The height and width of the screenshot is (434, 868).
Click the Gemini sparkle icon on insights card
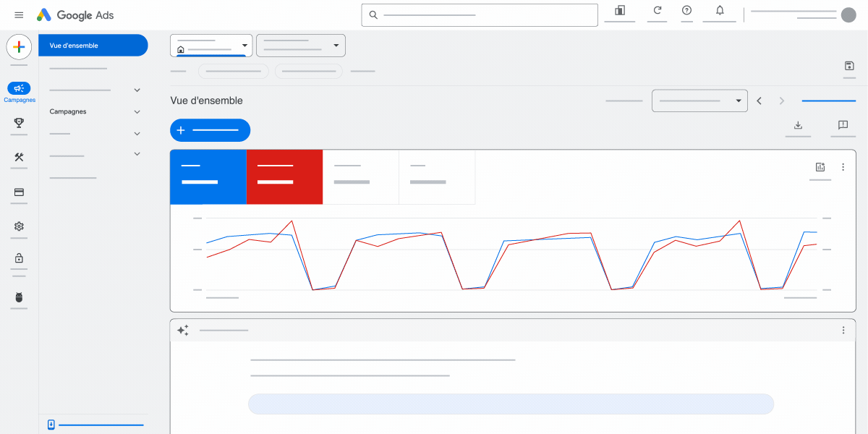(x=183, y=330)
